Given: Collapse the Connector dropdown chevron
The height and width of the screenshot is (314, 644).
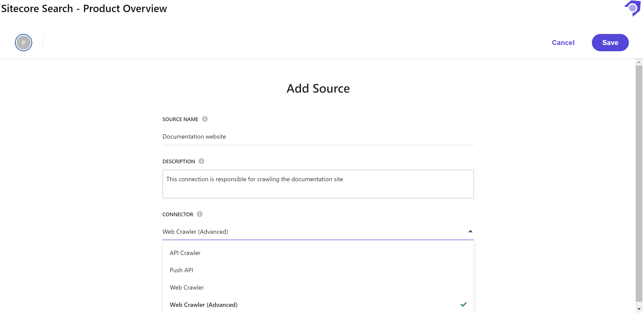Looking at the screenshot, I should (470, 232).
